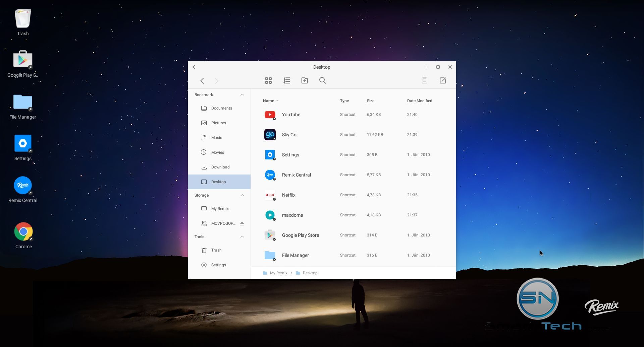Open Music bookmark
Image resolution: width=644 pixels, height=347 pixels.
(x=219, y=138)
